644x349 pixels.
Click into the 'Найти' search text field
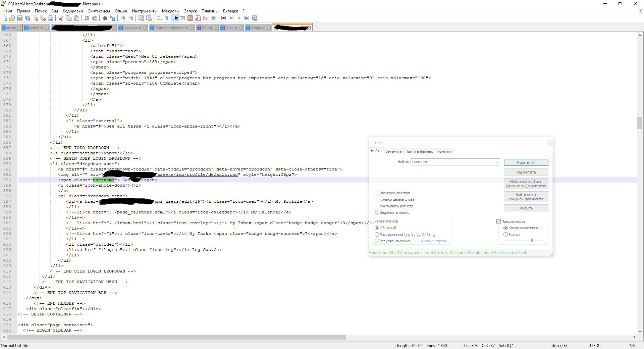(453, 162)
